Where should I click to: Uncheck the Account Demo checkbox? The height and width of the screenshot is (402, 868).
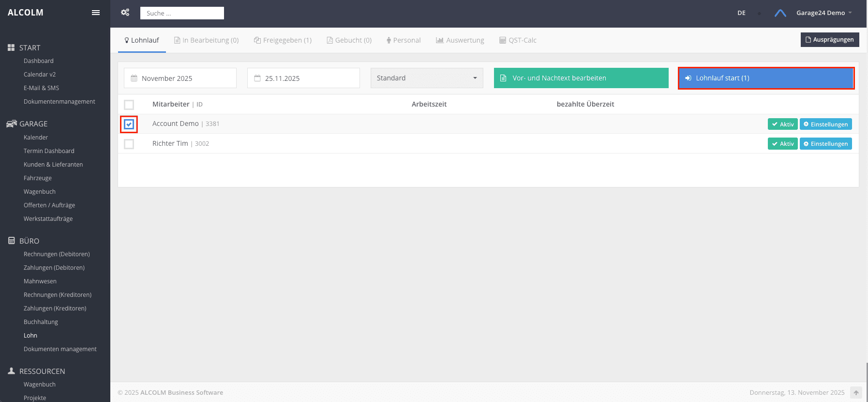(x=129, y=124)
